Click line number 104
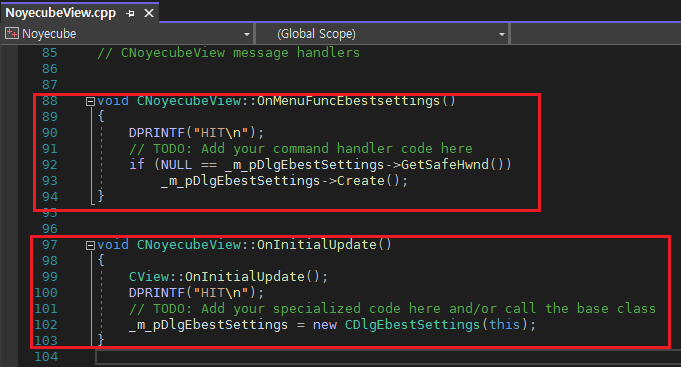The image size is (681, 367). (46, 357)
